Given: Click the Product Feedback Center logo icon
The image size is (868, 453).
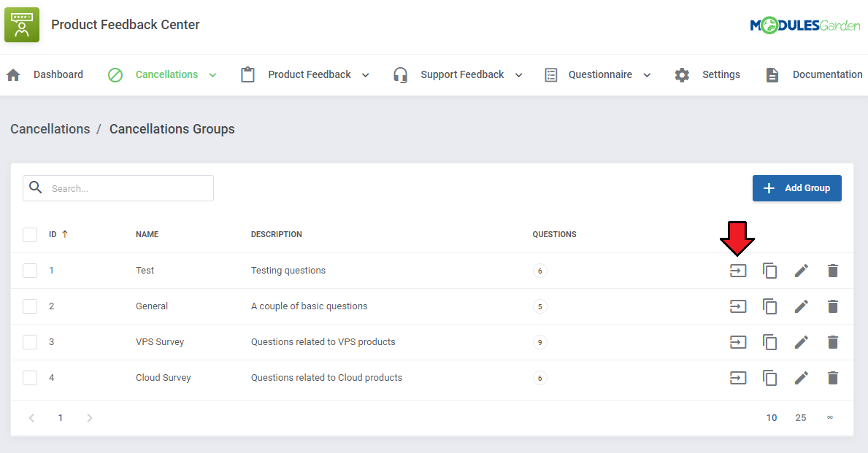Looking at the screenshot, I should pos(22,25).
